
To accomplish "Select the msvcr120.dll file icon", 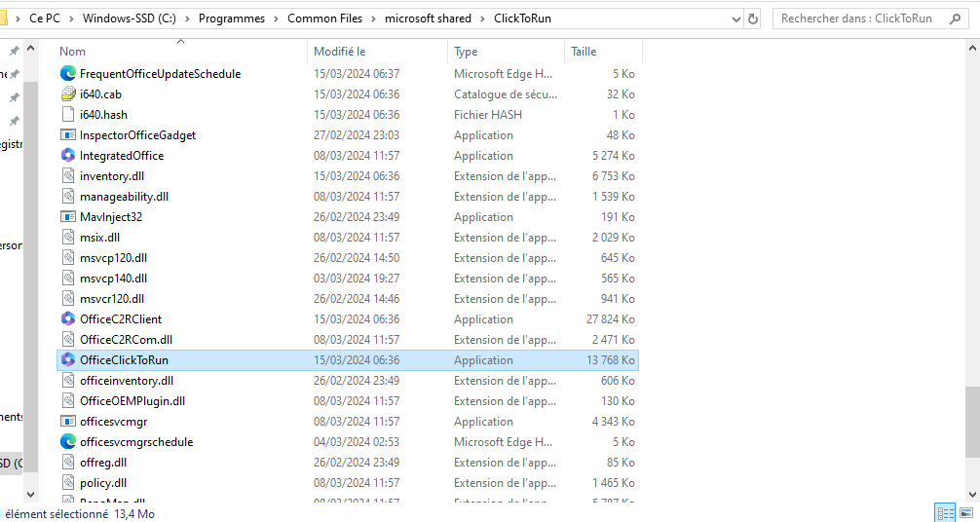I will [68, 299].
